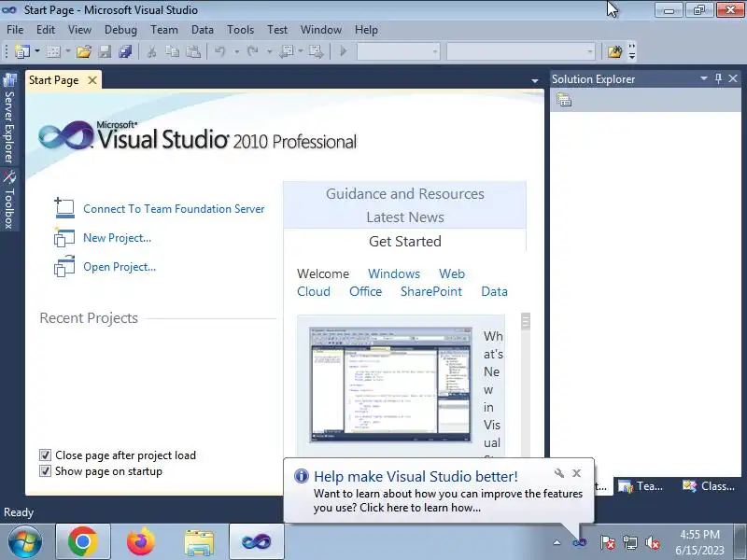
Task: Open the Edit menu
Action: click(45, 30)
